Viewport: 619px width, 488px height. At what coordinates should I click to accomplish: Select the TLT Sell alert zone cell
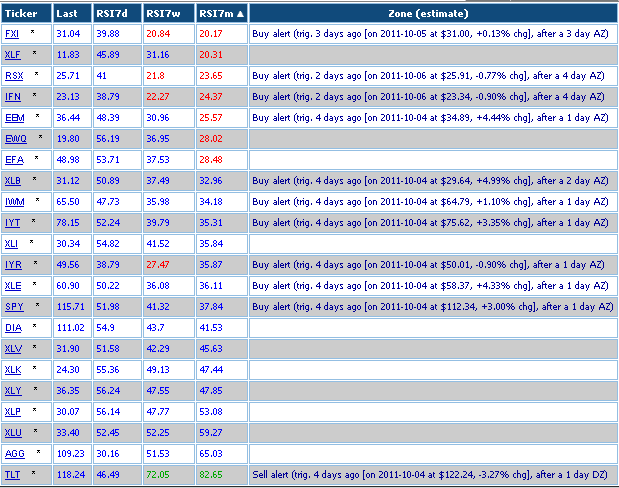click(x=433, y=475)
